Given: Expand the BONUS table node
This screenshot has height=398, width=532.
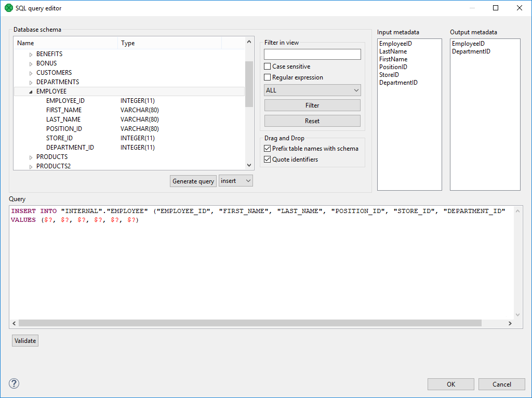Looking at the screenshot, I should tap(30, 63).
